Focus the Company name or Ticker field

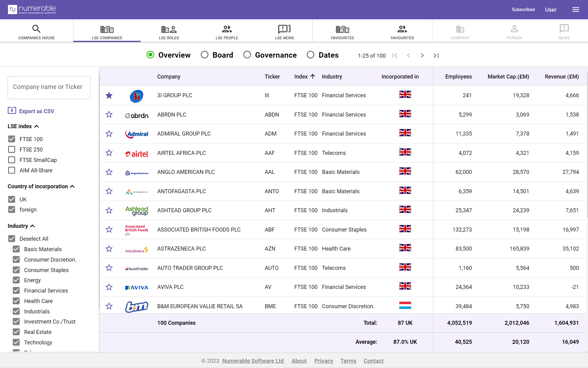tap(49, 87)
